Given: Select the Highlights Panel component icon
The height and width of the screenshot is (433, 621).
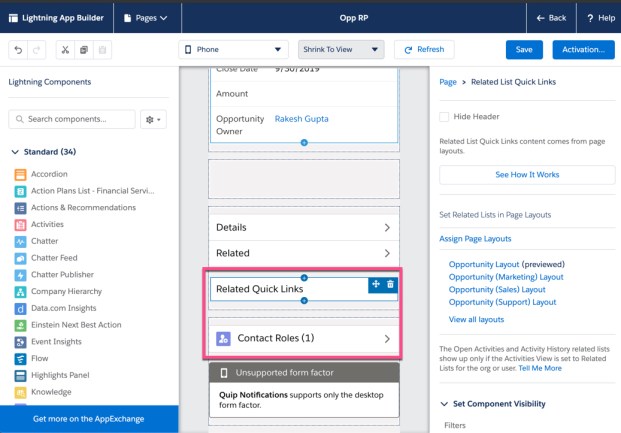Looking at the screenshot, I should pyautogui.click(x=20, y=376).
